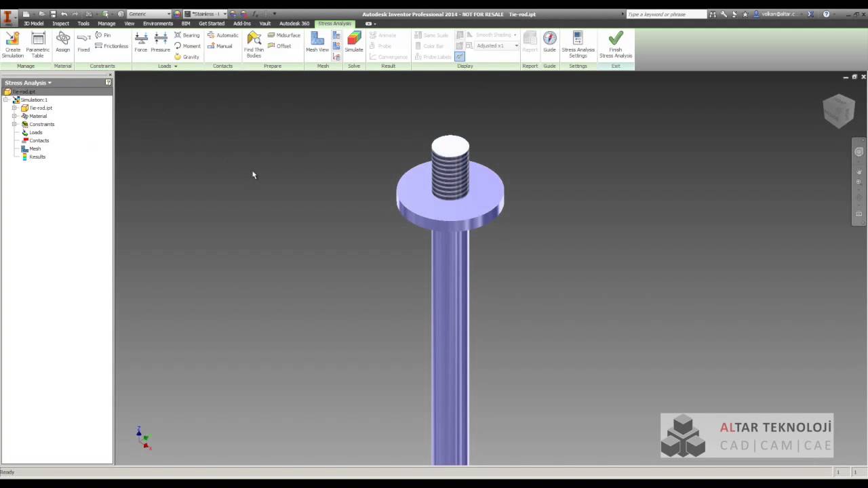The width and height of the screenshot is (868, 488).
Task: Open the Parametric Table tool
Action: click(38, 45)
